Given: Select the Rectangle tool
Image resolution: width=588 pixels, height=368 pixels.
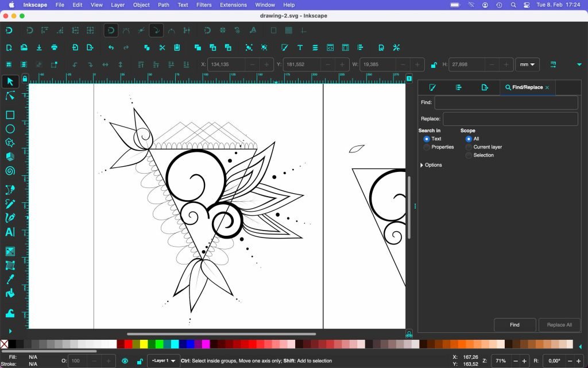Looking at the screenshot, I should (10, 115).
